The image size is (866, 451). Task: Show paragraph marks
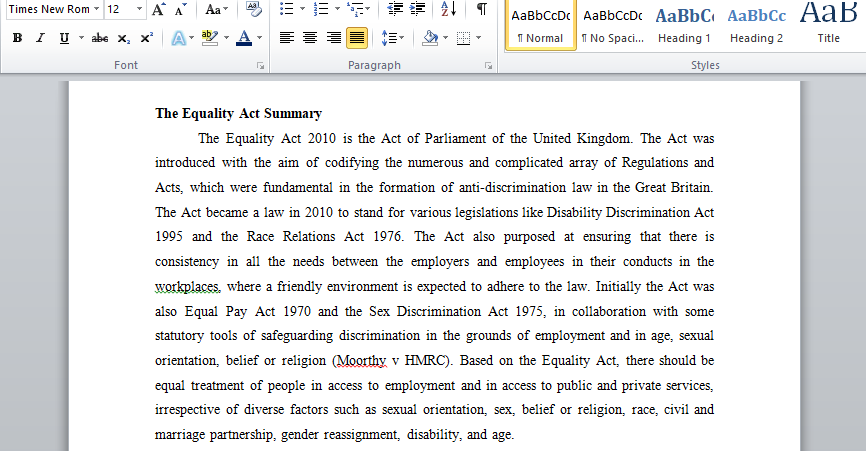(482, 9)
